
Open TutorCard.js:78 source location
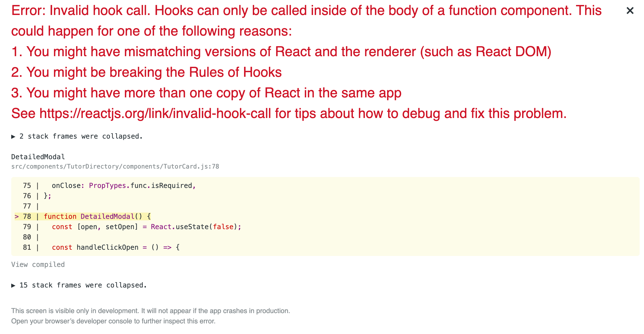115,166
